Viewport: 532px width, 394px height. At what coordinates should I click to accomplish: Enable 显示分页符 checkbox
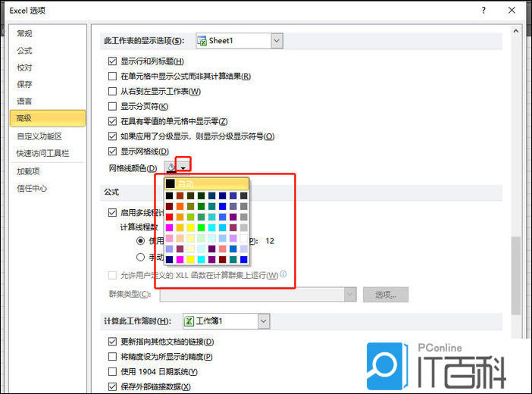pyautogui.click(x=112, y=106)
